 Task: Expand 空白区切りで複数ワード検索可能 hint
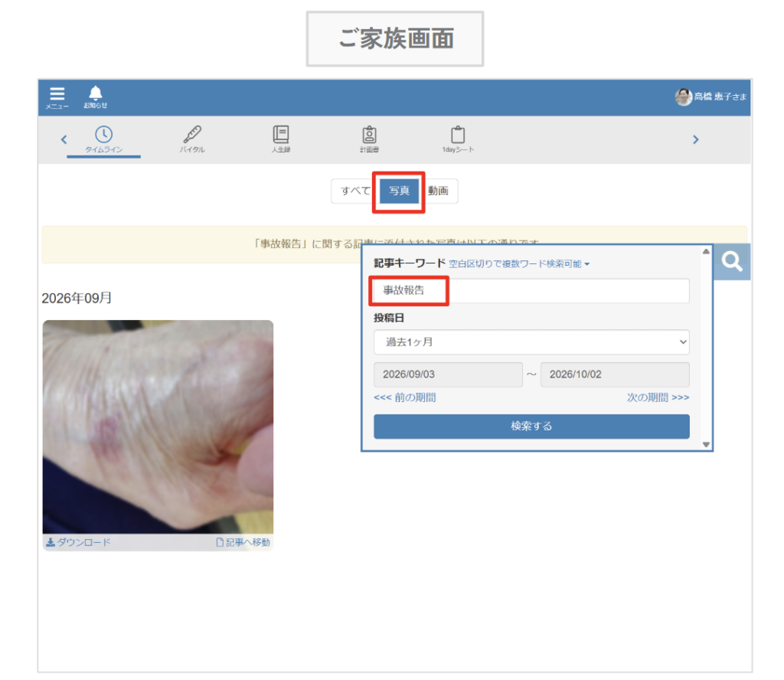click(x=520, y=264)
